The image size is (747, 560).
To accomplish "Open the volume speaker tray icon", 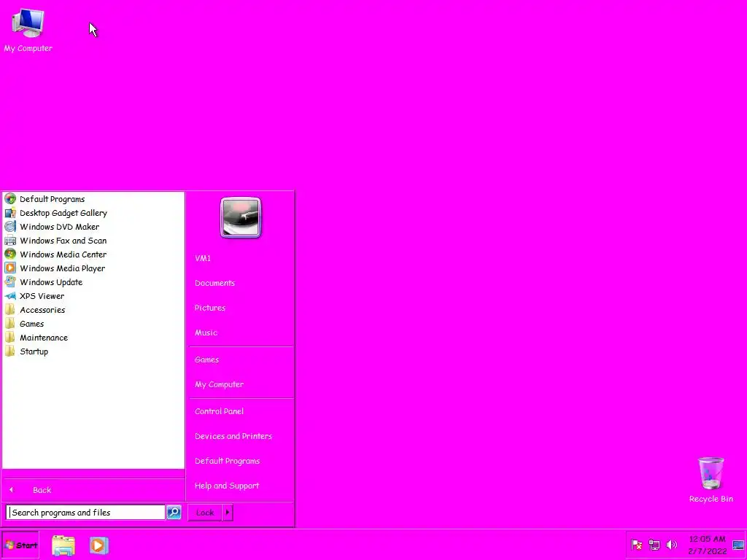I will 672,545.
